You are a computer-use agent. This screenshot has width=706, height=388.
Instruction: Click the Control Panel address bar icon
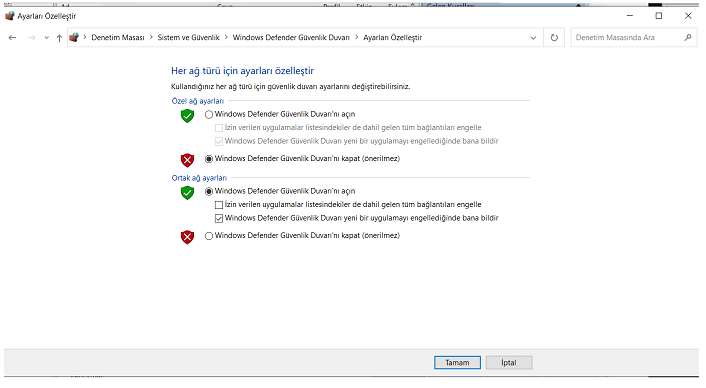pyautogui.click(x=74, y=37)
